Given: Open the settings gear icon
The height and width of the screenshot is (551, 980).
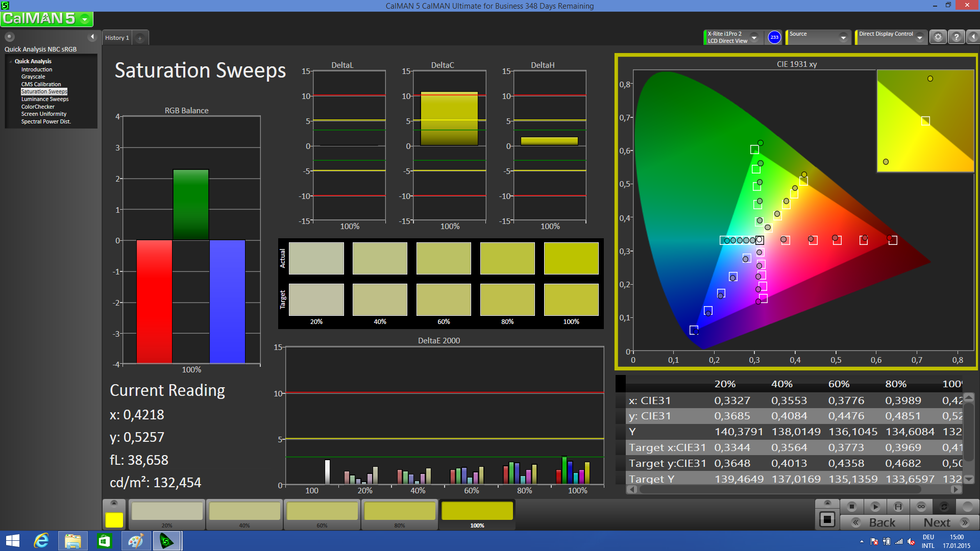Looking at the screenshot, I should (938, 37).
